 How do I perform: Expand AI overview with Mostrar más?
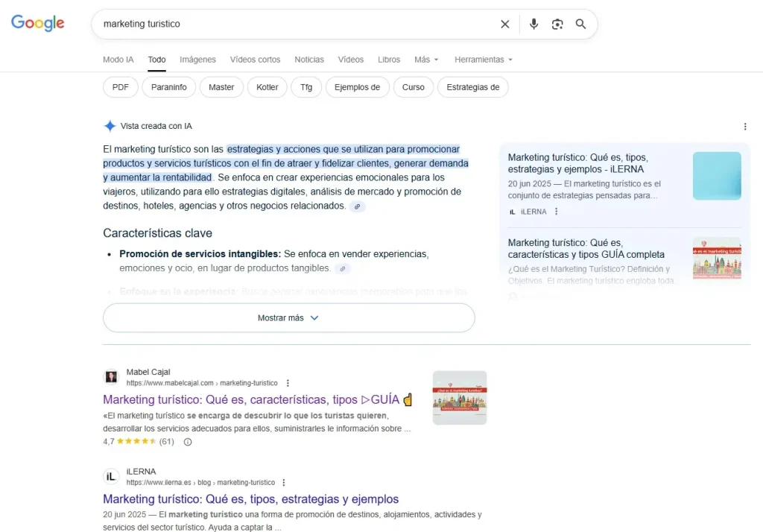click(288, 317)
